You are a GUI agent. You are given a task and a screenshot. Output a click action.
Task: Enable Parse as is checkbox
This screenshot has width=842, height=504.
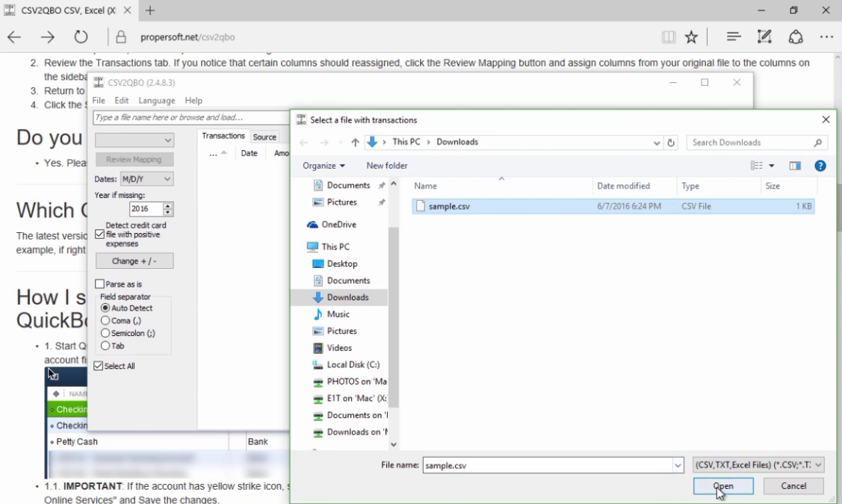tap(99, 284)
